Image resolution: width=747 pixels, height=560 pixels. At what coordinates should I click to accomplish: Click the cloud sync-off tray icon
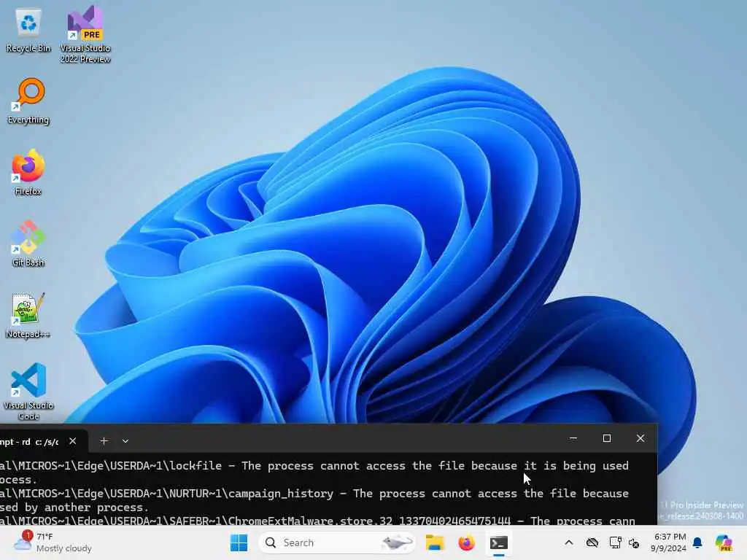[x=592, y=542]
